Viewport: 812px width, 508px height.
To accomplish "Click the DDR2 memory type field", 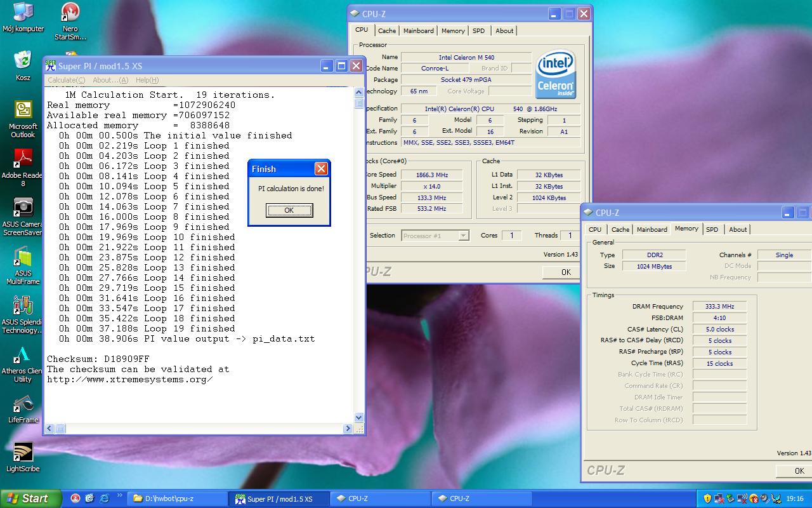I will [x=655, y=255].
